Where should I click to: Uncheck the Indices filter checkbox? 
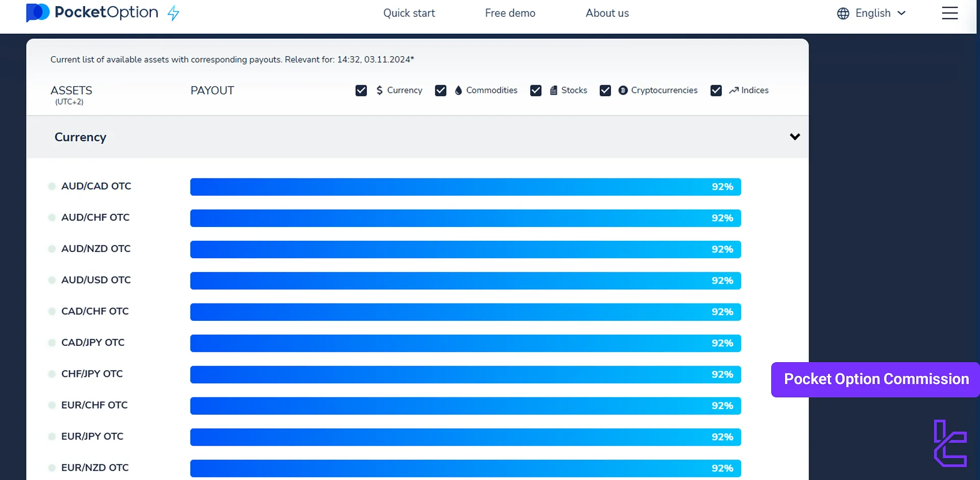(x=716, y=91)
